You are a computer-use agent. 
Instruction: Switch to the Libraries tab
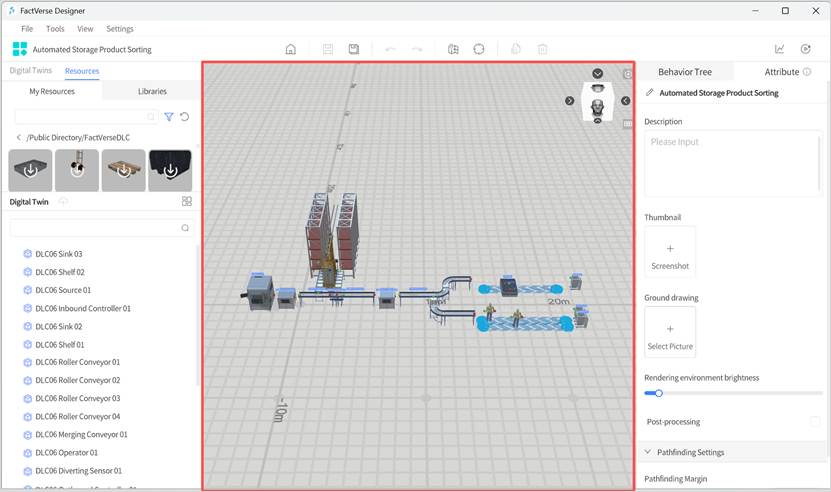[x=152, y=91]
